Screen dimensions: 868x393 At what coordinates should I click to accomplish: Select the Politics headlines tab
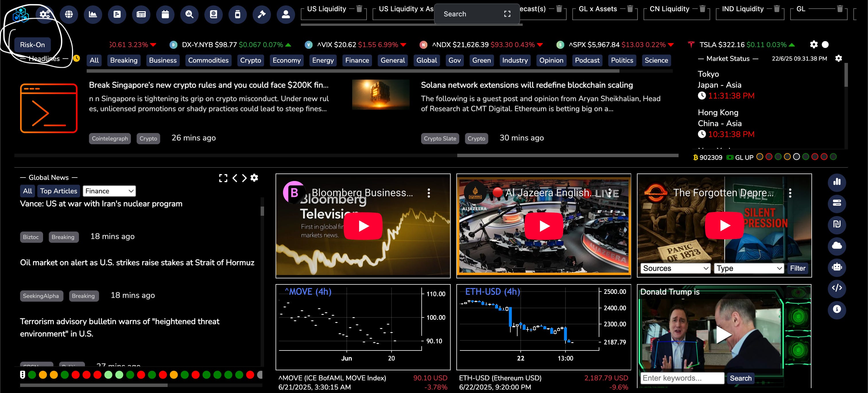click(622, 60)
